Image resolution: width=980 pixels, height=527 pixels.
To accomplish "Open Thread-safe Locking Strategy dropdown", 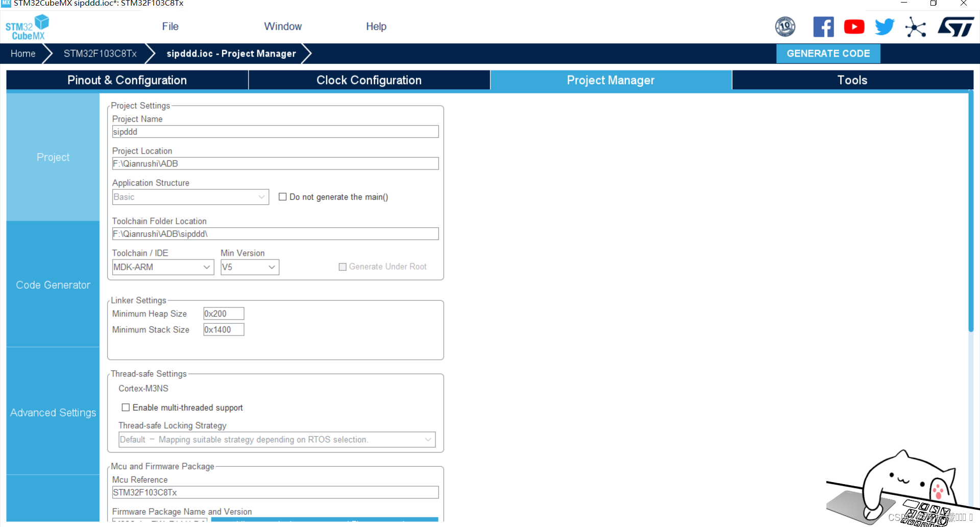I will [277, 440].
